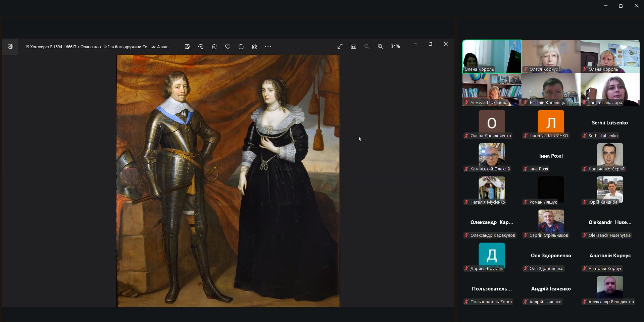Image resolution: width=644 pixels, height=322 pixels.
Task: Add photo to favorites with heart icon
Action: 228,47
